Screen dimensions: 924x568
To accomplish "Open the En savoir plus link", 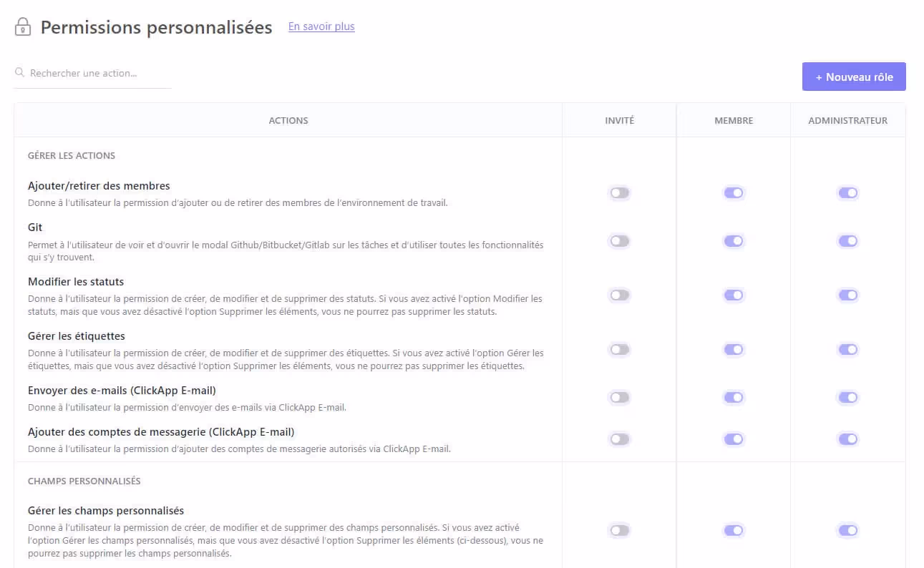I will click(321, 26).
